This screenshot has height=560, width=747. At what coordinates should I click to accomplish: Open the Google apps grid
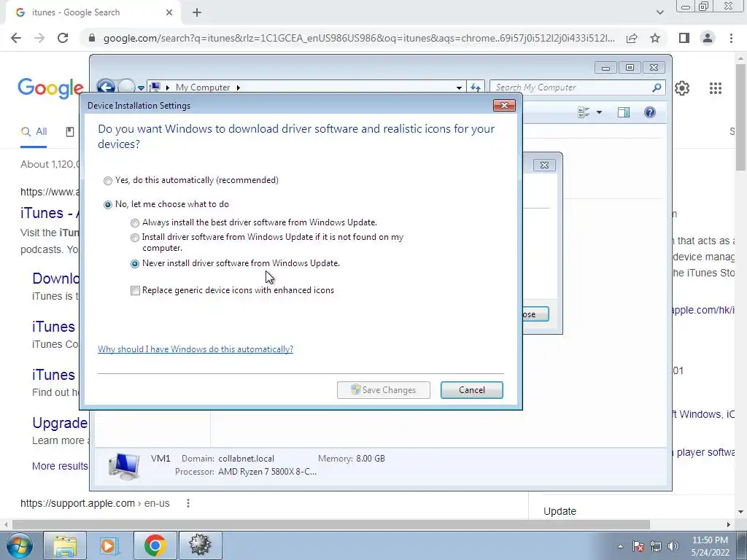pyautogui.click(x=716, y=88)
